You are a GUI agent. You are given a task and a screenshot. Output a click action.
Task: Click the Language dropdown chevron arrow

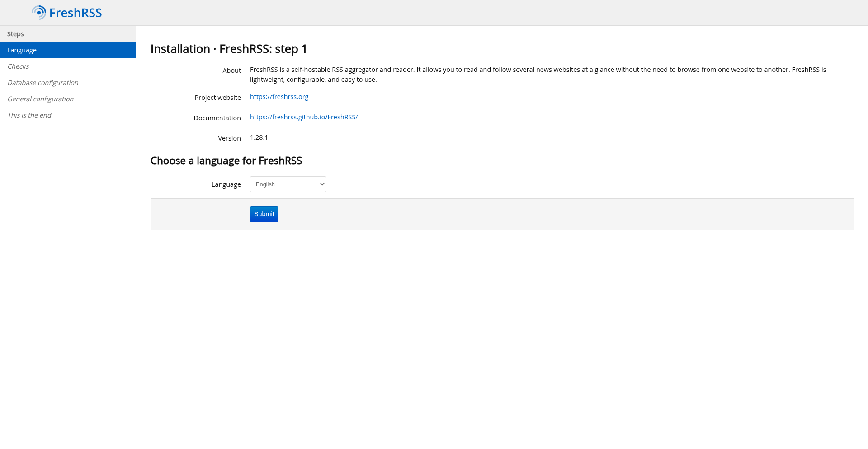click(x=322, y=184)
